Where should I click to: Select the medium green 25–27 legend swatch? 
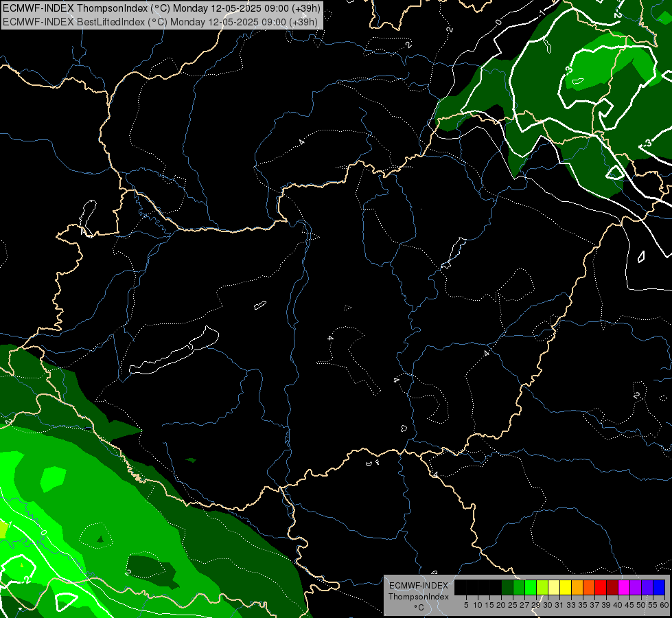tap(519, 587)
